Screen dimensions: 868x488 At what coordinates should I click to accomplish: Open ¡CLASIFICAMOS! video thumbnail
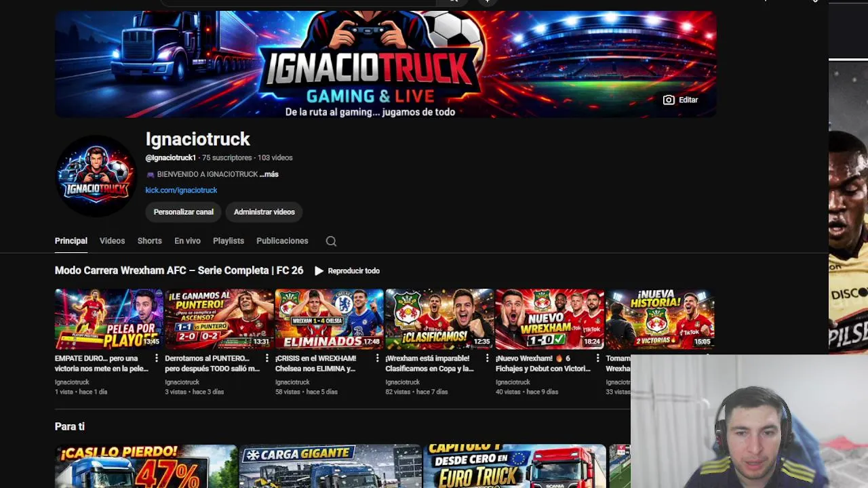click(439, 319)
